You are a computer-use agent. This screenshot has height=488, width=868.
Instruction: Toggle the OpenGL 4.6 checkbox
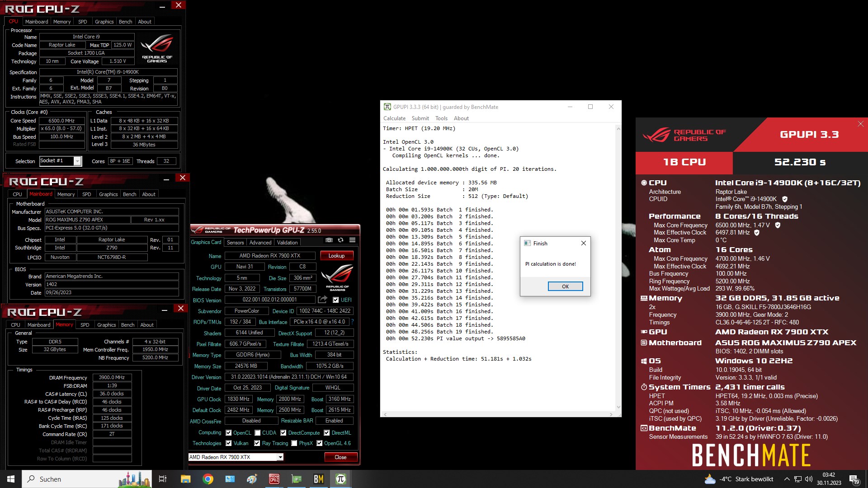(x=320, y=443)
